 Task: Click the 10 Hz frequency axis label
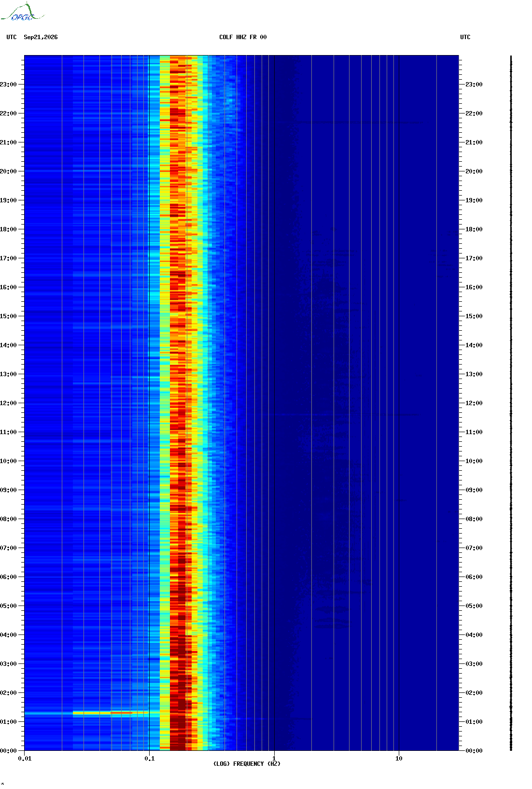tap(399, 759)
